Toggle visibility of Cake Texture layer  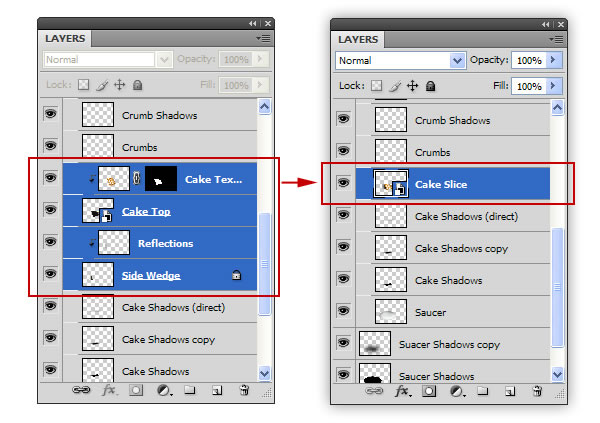(51, 178)
